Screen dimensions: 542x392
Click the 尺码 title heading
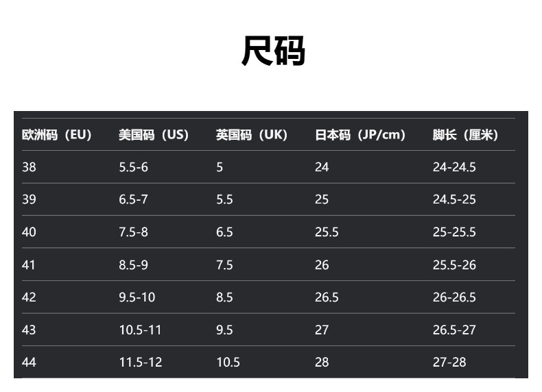272,51
